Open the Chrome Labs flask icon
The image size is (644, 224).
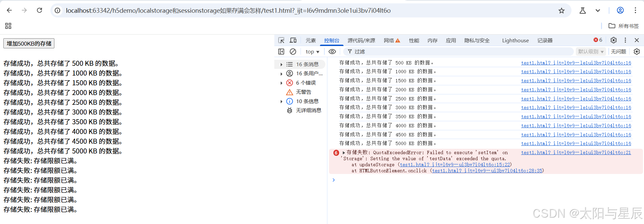point(583,10)
